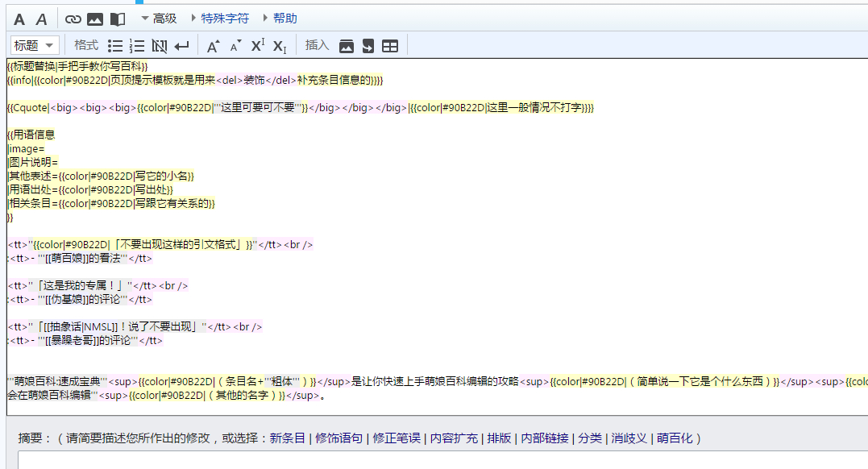The image size is (868, 469).
Task: Toggle bold text formatting
Action: pos(19,19)
